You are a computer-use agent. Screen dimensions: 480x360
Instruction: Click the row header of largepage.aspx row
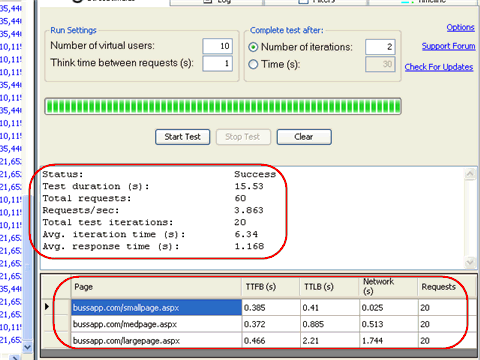click(x=57, y=340)
